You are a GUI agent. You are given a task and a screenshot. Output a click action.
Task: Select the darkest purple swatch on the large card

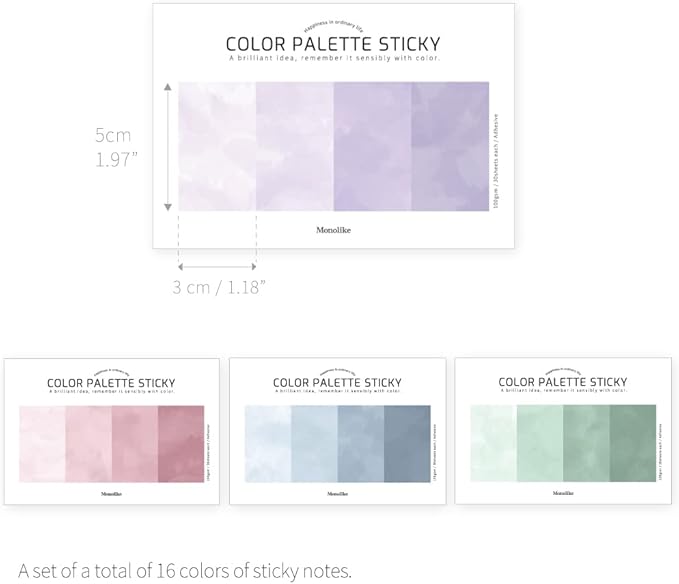[450, 146]
